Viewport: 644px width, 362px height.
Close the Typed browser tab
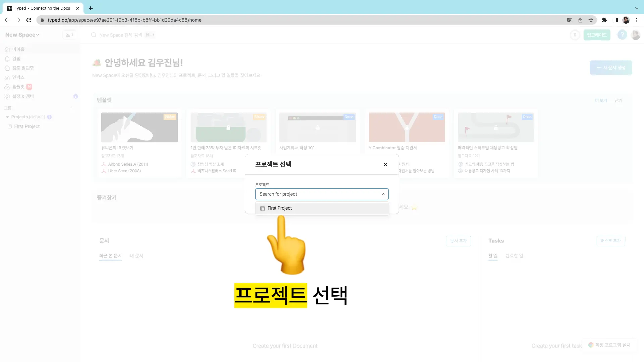pos(78,8)
